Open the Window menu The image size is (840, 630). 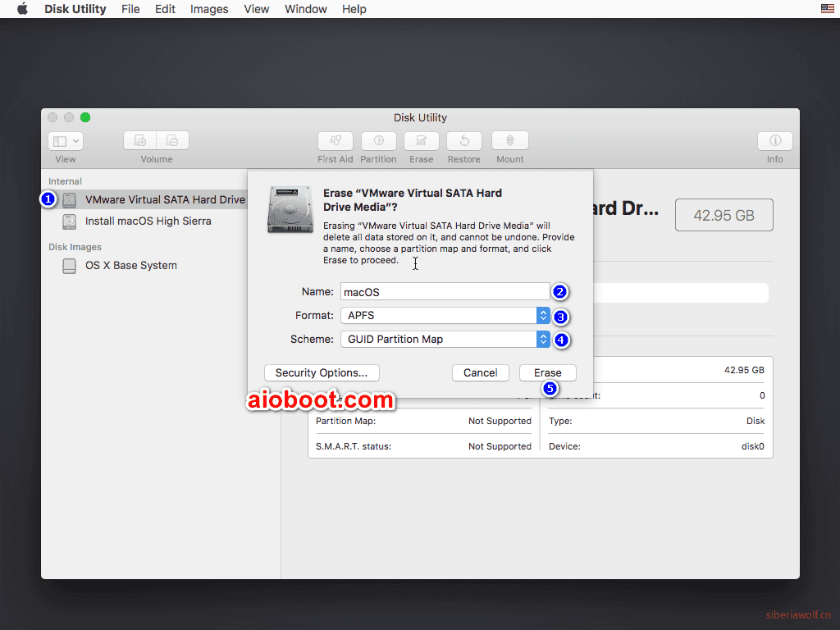click(x=305, y=9)
